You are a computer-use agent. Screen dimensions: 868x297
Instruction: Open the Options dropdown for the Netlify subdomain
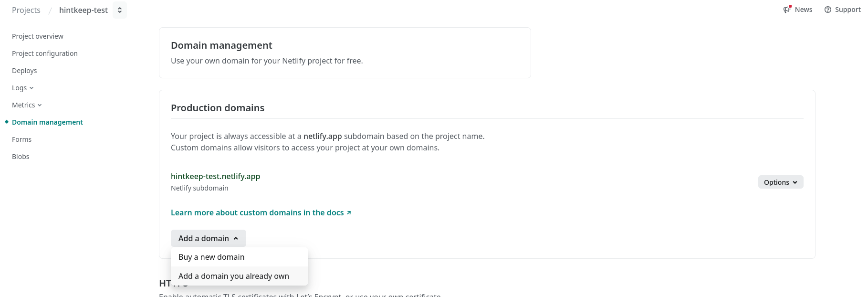pos(781,182)
